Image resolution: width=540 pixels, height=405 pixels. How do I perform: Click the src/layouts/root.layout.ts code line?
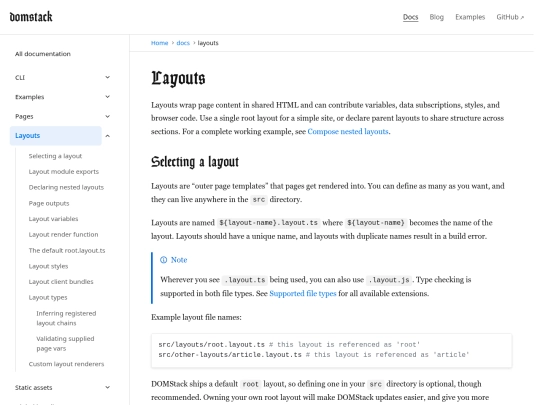point(289,345)
